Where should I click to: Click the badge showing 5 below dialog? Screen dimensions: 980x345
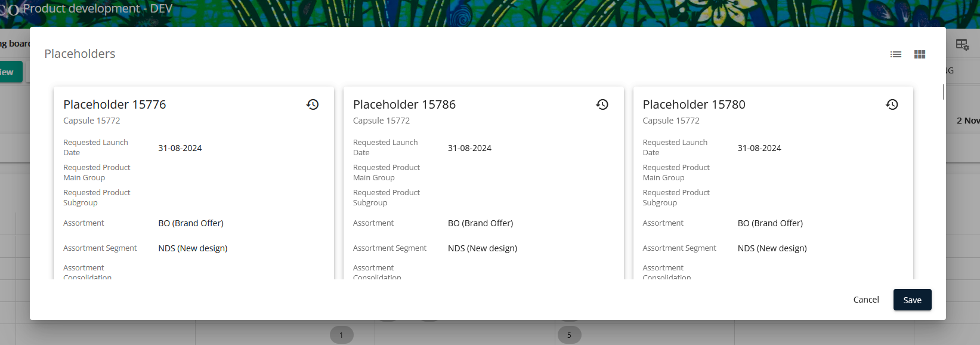569,335
